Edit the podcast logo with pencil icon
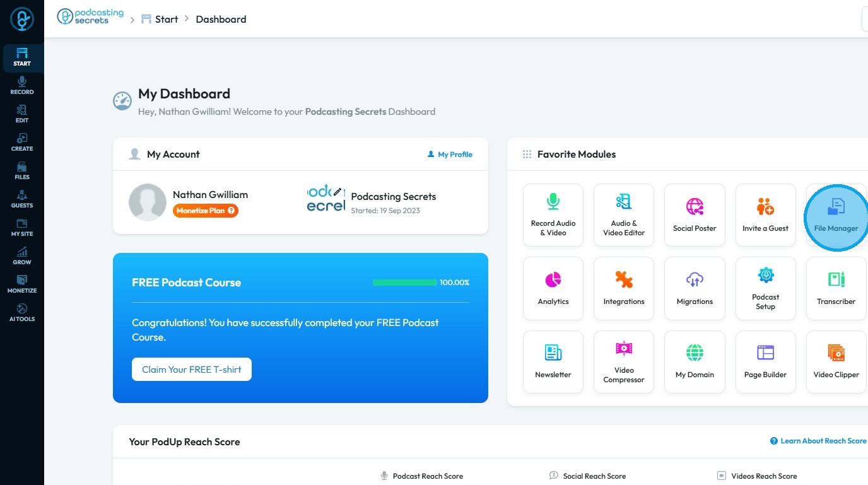868x485 pixels. (337, 191)
